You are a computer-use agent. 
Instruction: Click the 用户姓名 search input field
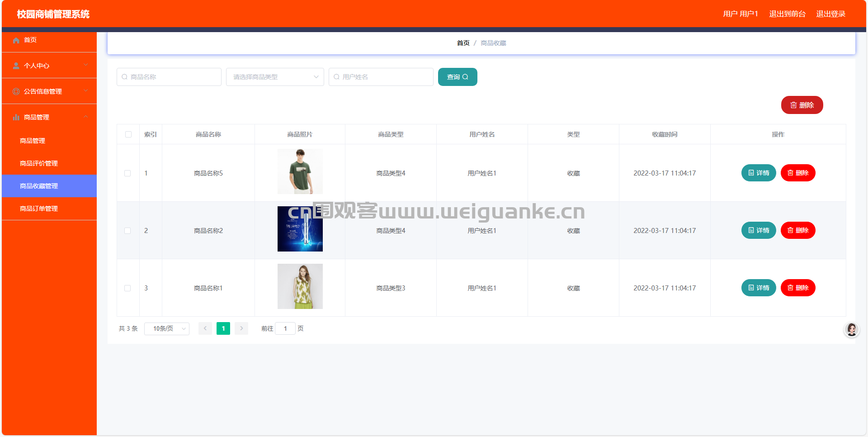(x=381, y=77)
